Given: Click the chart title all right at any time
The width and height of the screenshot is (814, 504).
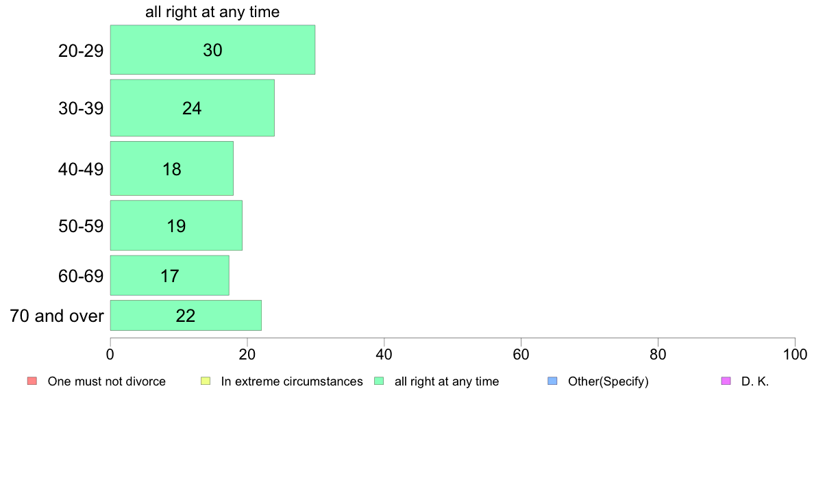Looking at the screenshot, I should tap(212, 12).
